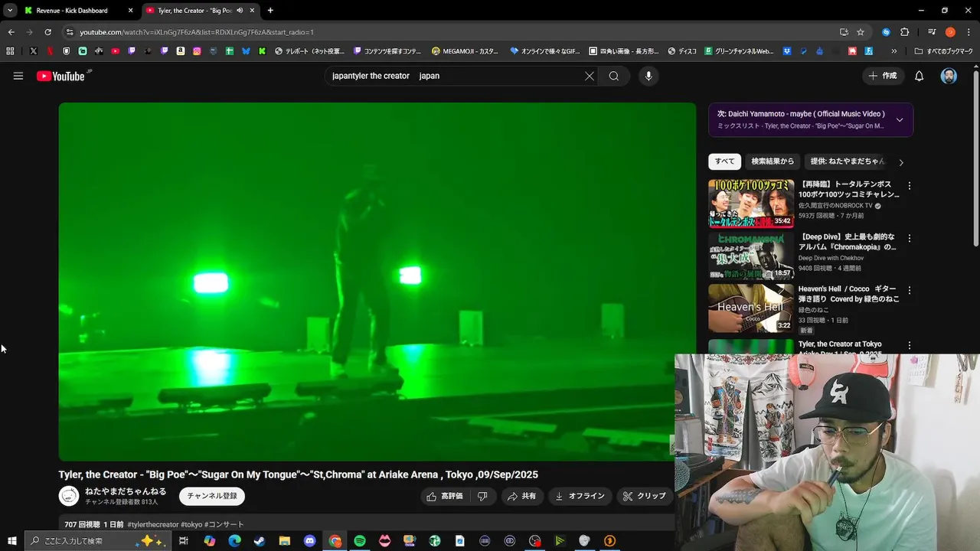Open すべてのブックマーク folder
The height and width of the screenshot is (551, 980).
point(943,51)
